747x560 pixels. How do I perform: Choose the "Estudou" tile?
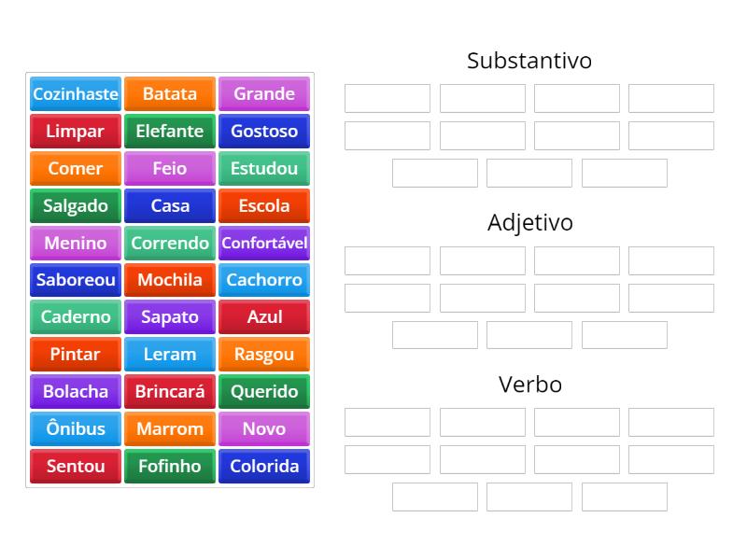[x=264, y=168]
